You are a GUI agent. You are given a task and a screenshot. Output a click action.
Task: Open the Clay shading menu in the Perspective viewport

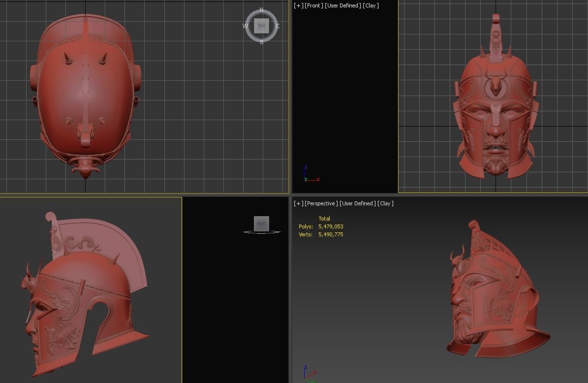tap(385, 203)
